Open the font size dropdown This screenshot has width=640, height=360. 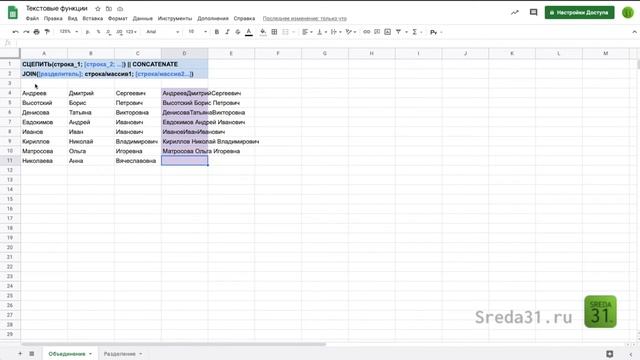pos(197,32)
